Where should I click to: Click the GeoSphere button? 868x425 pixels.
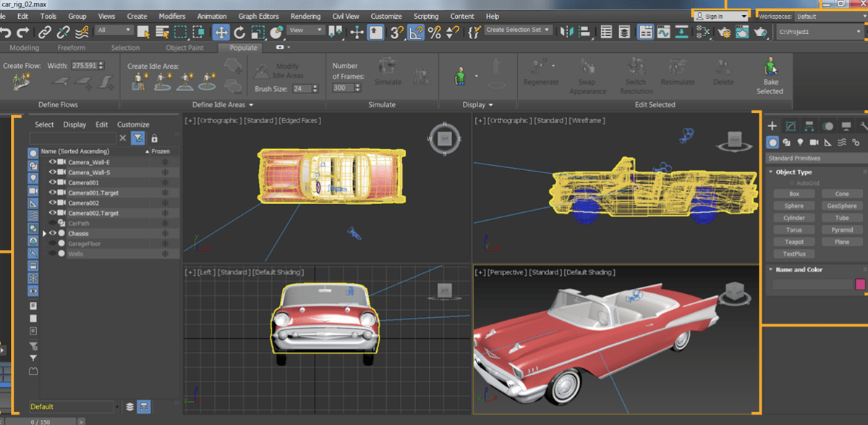point(842,206)
